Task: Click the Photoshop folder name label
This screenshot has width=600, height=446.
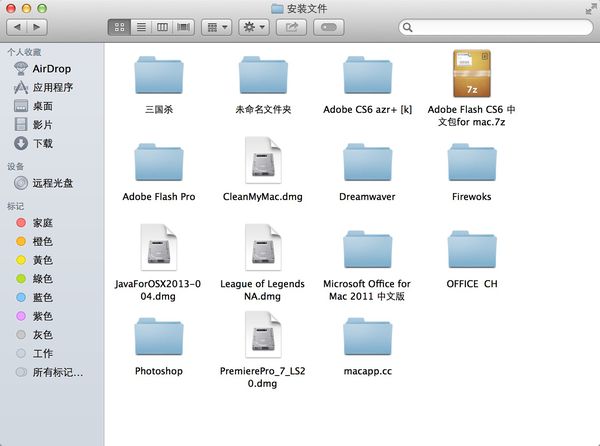Action: pos(159,371)
